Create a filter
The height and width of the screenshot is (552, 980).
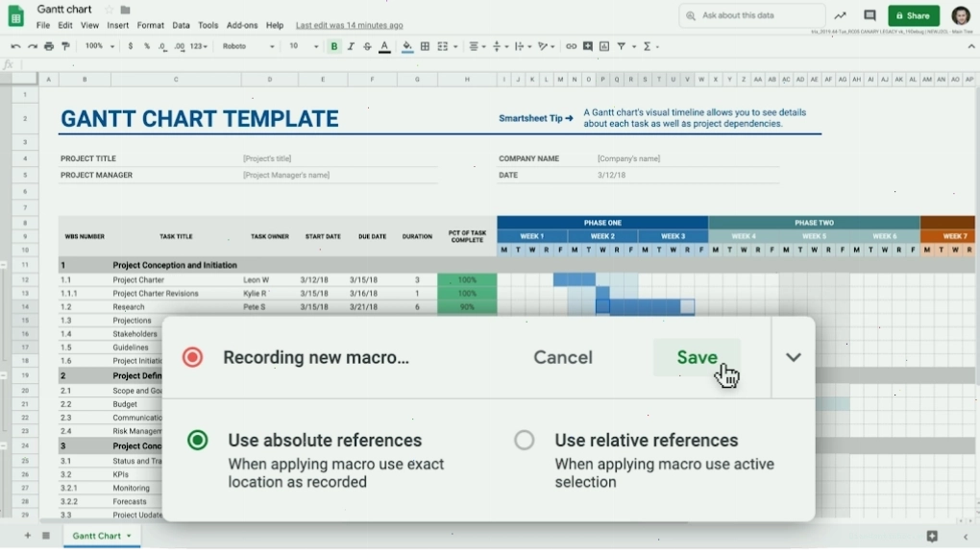[622, 46]
